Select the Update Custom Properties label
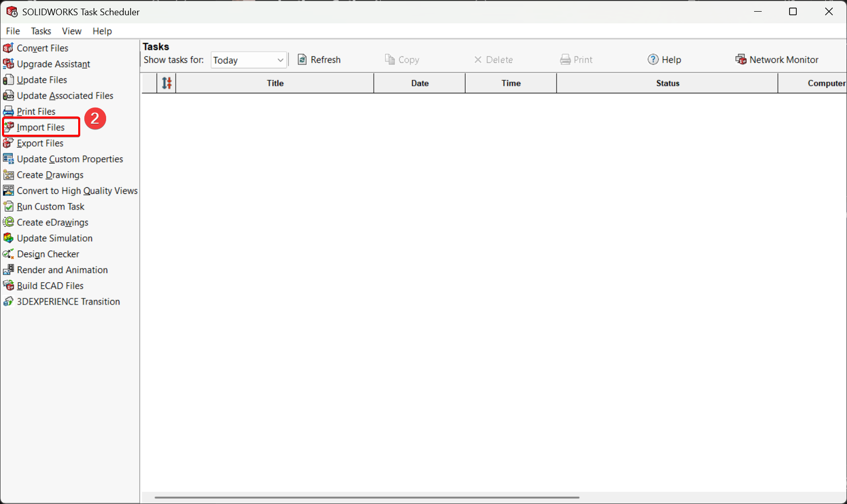The height and width of the screenshot is (504, 847). 70,159
